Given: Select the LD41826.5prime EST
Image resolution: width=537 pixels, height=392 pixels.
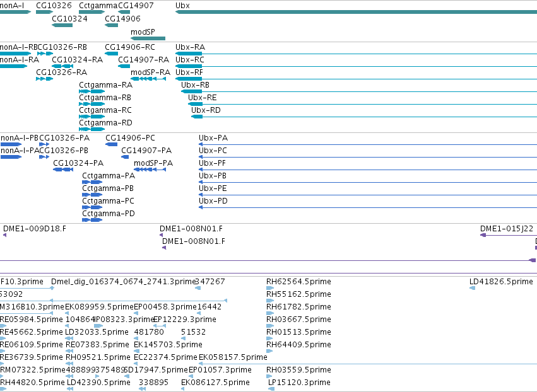Looking at the screenshot, I should click(472, 288).
